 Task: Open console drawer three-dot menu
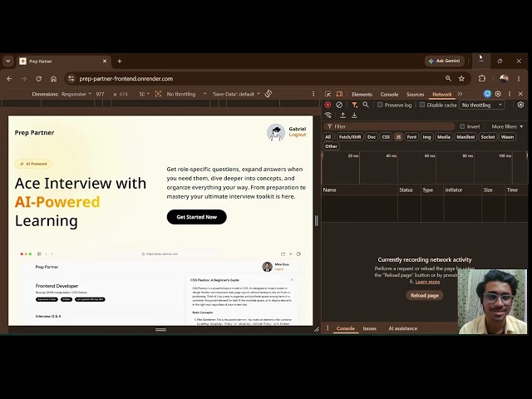pyautogui.click(x=328, y=328)
